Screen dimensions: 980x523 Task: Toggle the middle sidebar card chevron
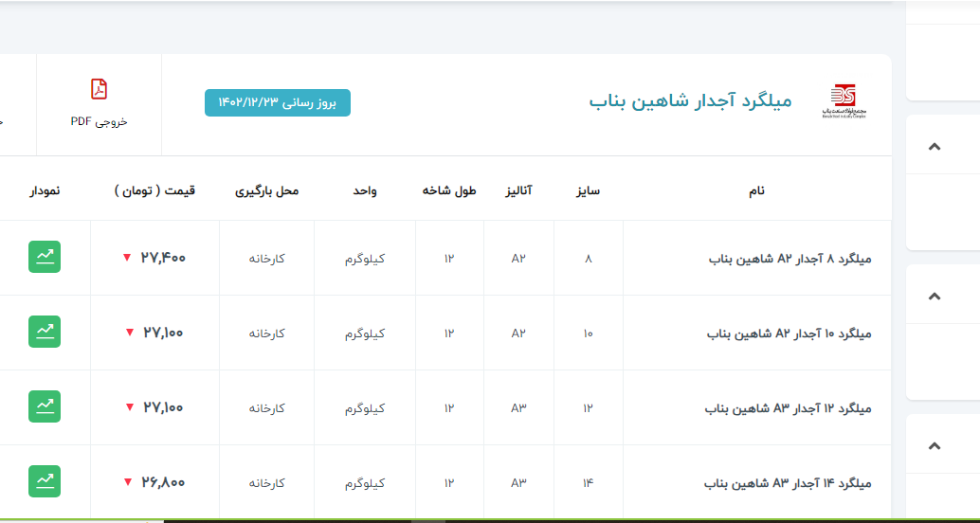935,296
